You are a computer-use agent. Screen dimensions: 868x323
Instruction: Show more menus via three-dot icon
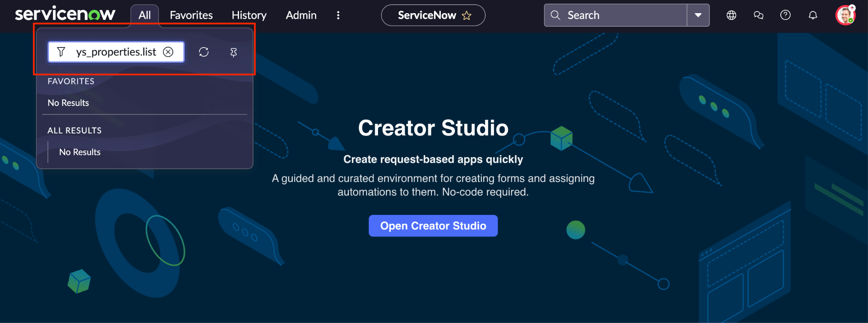(x=338, y=15)
